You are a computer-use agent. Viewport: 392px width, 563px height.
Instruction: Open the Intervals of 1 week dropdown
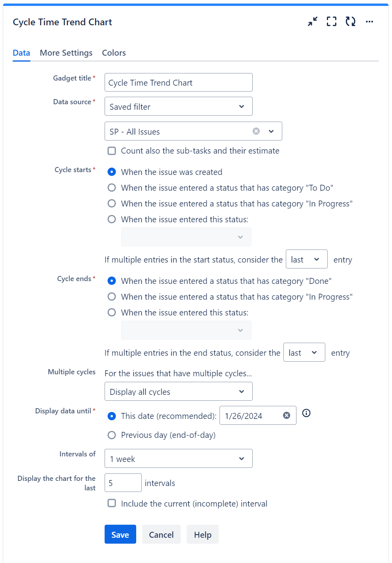coord(178,459)
